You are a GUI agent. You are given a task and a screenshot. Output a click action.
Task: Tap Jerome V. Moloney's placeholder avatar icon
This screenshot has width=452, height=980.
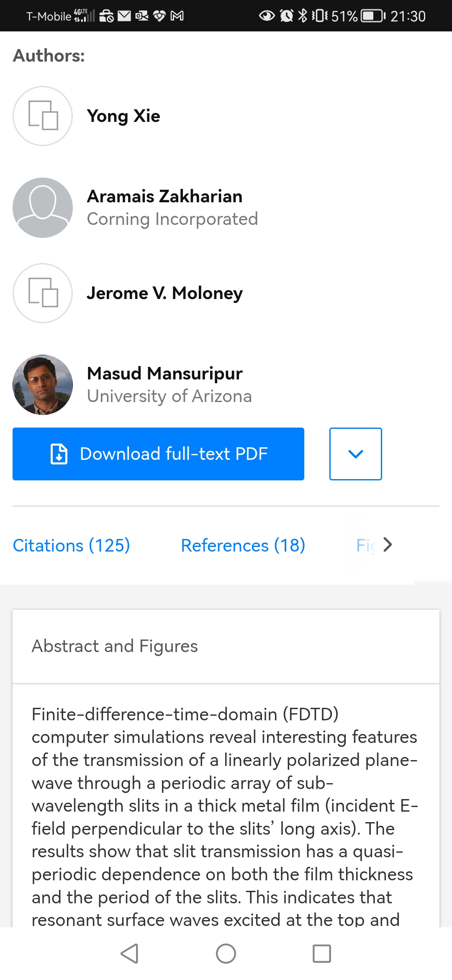(43, 293)
